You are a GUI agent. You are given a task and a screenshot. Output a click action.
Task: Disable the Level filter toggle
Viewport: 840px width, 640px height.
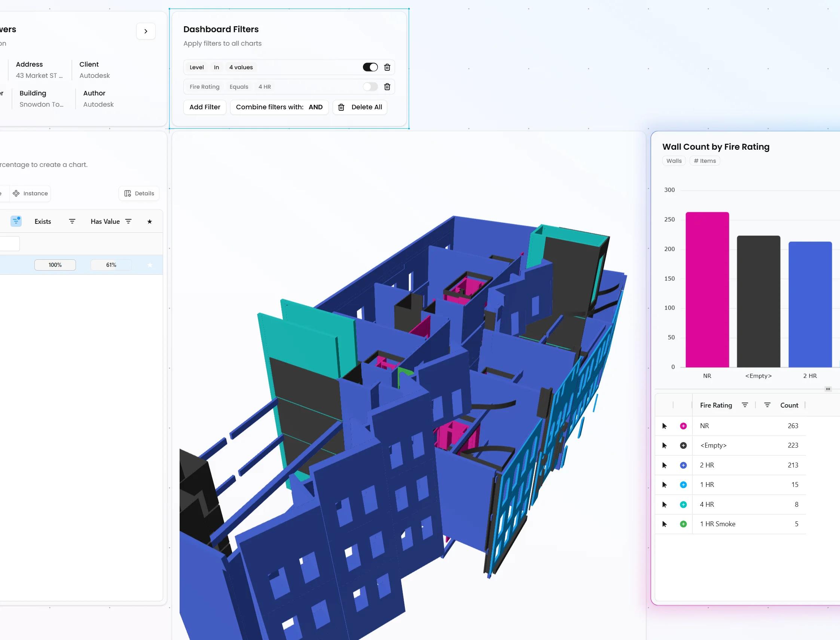370,67
